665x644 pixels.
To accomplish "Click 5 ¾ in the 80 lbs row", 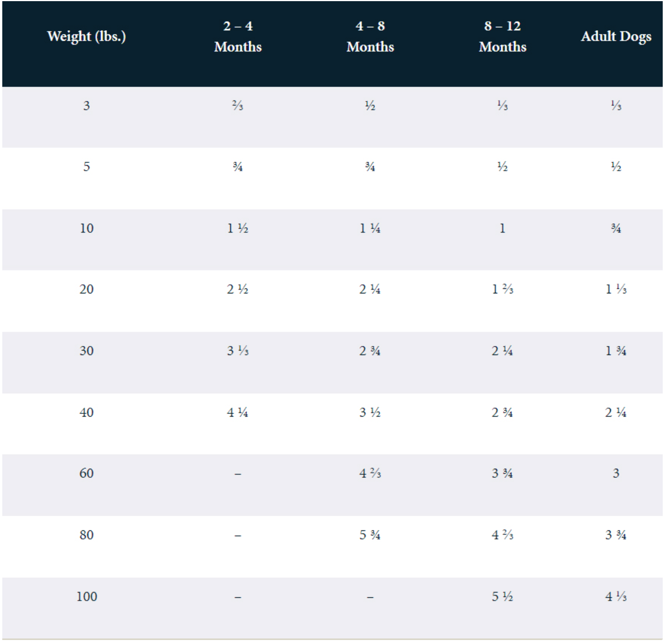I will [x=370, y=535].
